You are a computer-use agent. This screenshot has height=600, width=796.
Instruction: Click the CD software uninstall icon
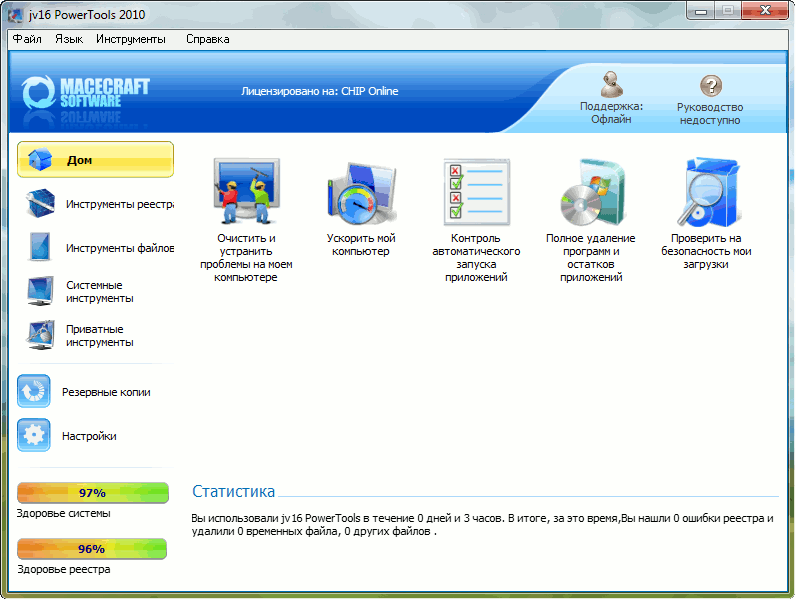pyautogui.click(x=591, y=192)
